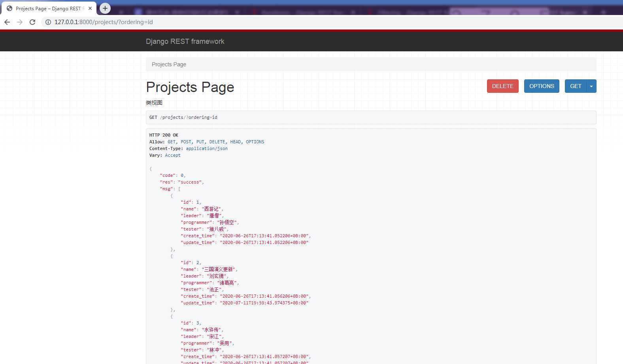The height and width of the screenshot is (364, 623).
Task: View site info icon in address bar
Action: click(48, 22)
